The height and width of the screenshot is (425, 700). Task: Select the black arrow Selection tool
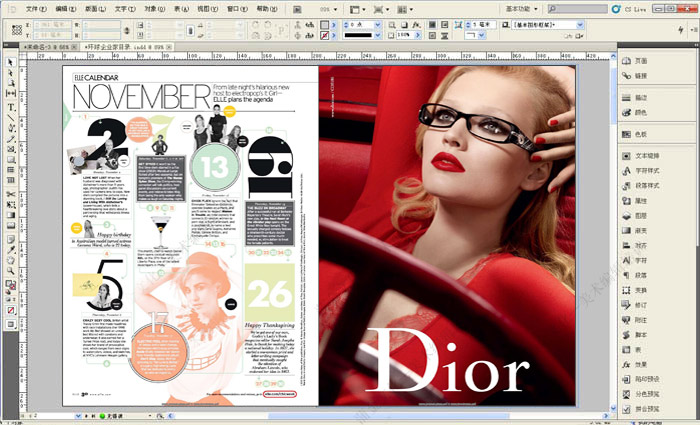pos(11,62)
